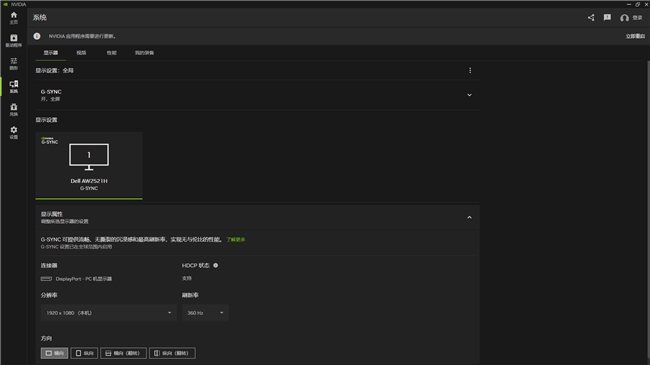Click the HDCP status info icon
This screenshot has width=650, height=365.
216,265
